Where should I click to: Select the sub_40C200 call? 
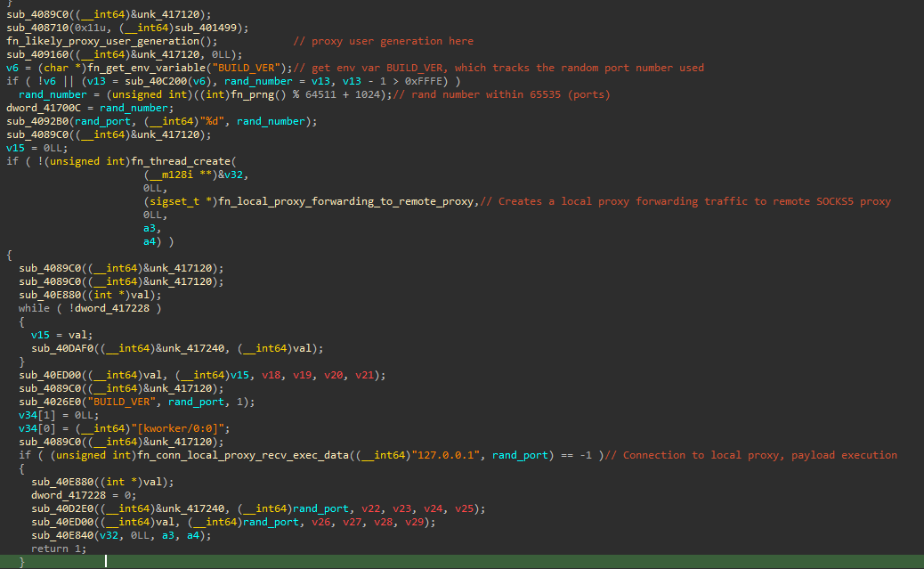point(156,81)
